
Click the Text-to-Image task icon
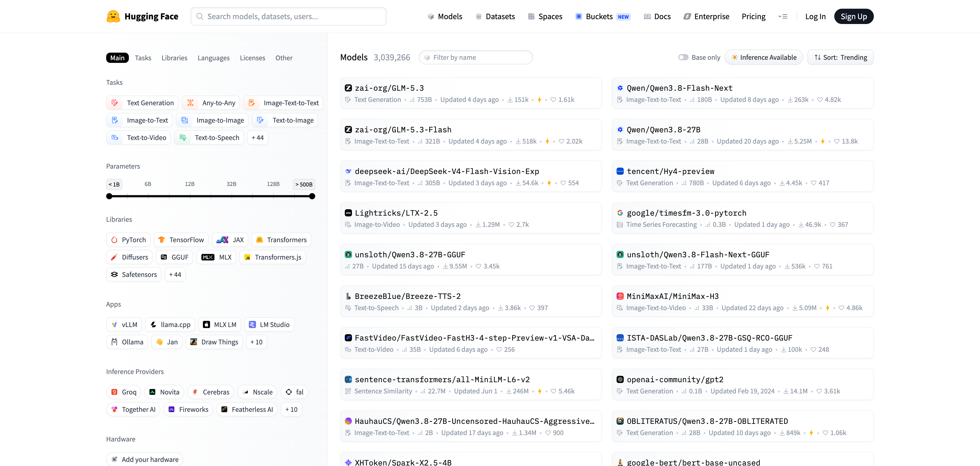point(260,120)
